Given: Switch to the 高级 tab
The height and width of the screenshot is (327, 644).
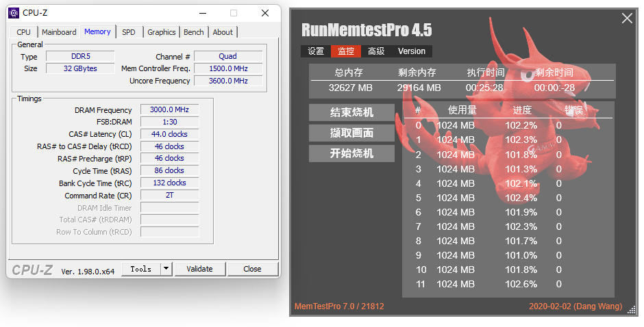Looking at the screenshot, I should click(376, 51).
